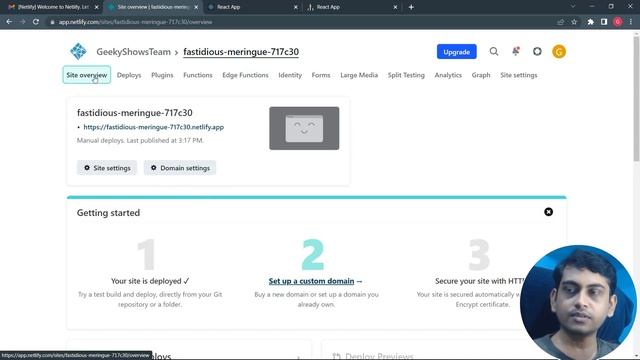This screenshot has width=640, height=360.
Task: Open the Split Testing tab
Action: [406, 75]
